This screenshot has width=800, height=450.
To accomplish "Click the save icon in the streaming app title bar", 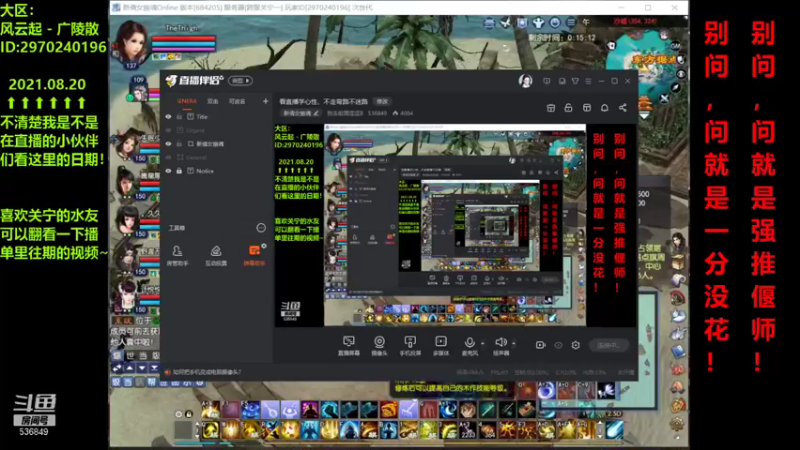I will (x=562, y=81).
